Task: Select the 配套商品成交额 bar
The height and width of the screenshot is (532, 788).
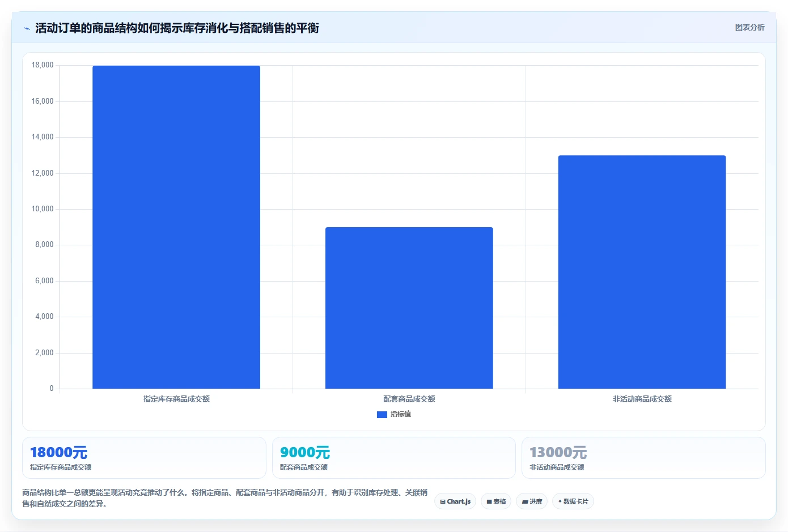Action: click(x=409, y=308)
